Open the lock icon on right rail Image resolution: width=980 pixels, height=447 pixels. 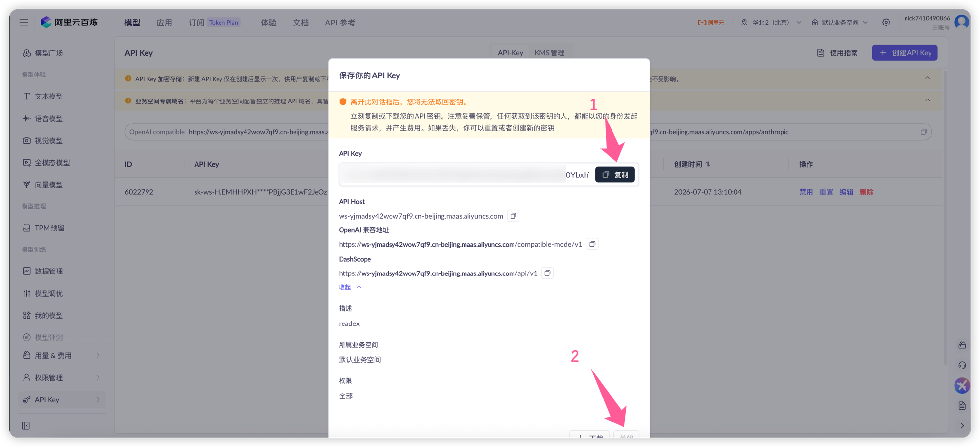tap(962, 345)
